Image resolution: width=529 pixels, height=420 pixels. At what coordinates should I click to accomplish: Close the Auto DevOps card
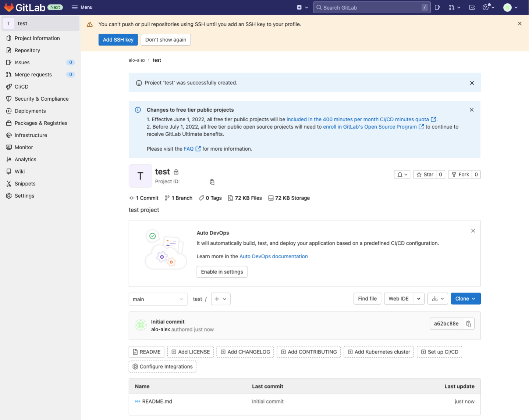pyautogui.click(x=473, y=231)
